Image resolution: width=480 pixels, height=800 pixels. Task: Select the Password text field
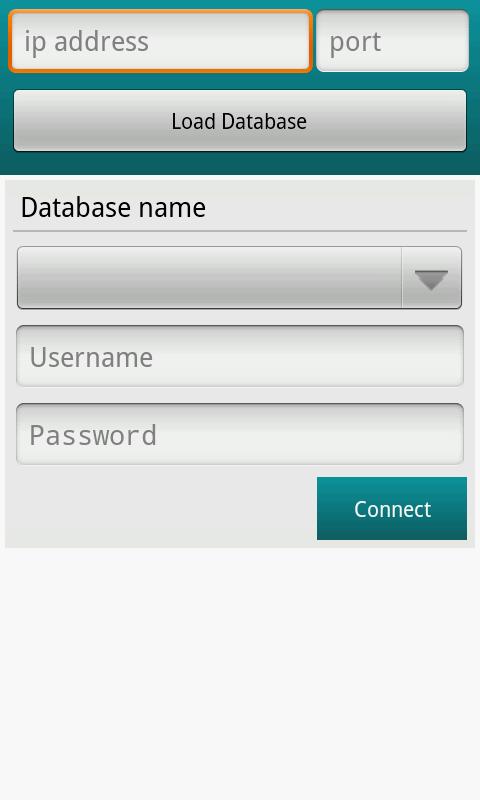tap(240, 434)
